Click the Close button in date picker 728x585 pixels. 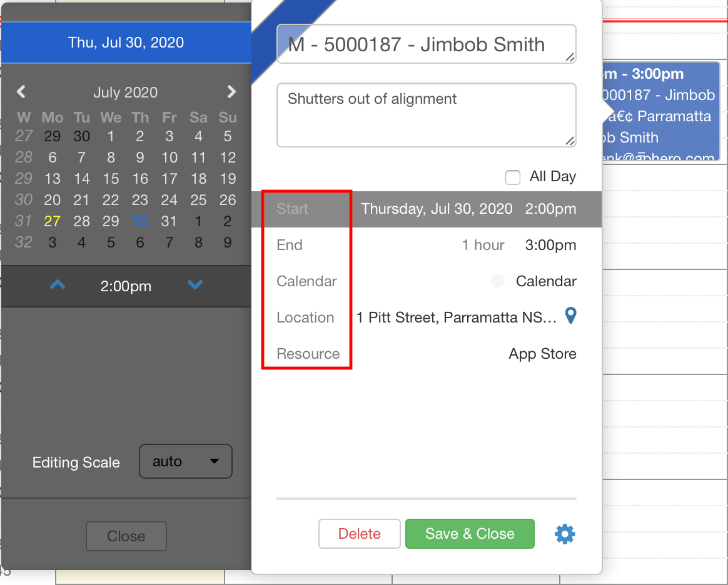pos(126,536)
